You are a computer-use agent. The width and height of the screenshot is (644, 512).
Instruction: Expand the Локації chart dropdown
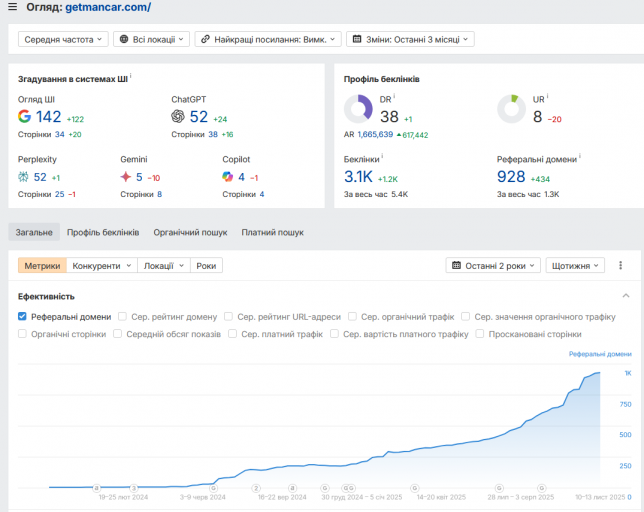coord(164,266)
